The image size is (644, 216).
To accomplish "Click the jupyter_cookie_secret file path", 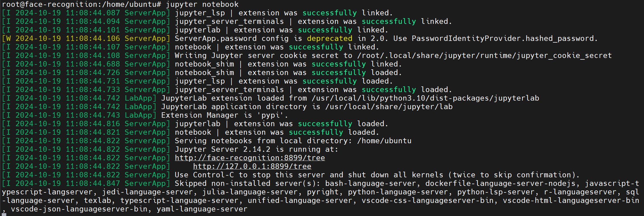I will tap(484, 56).
